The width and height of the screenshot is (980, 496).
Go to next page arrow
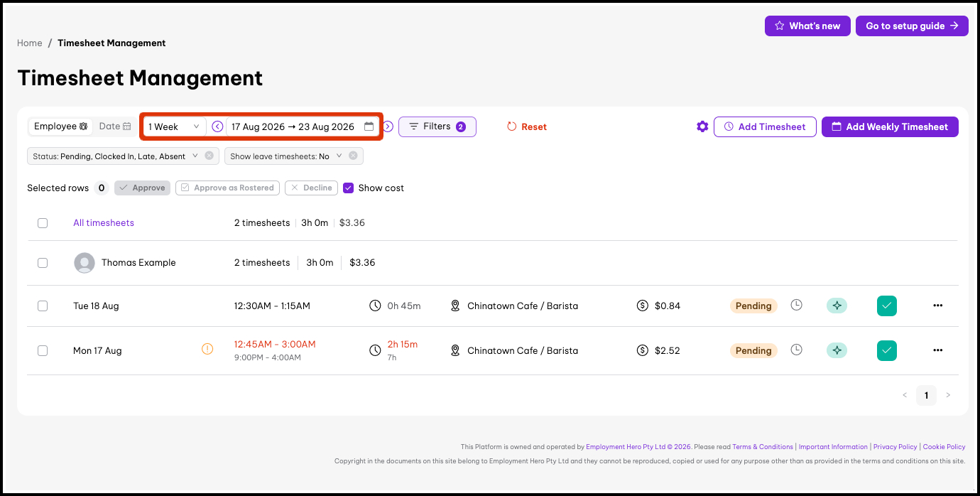click(947, 395)
